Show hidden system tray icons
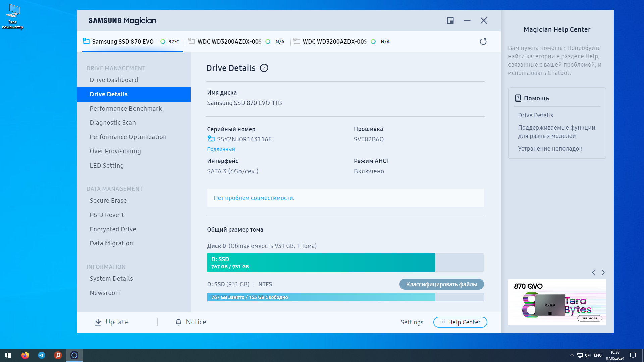 pos(572,355)
